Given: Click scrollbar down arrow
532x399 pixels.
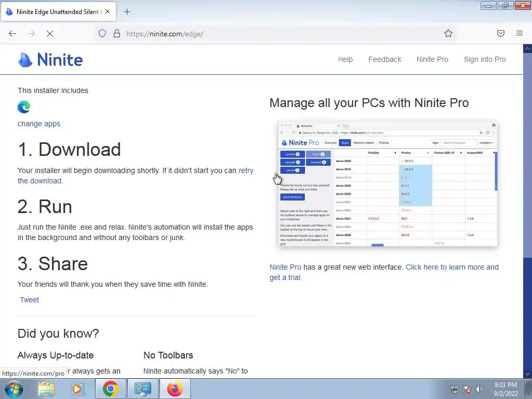Looking at the screenshot, I should click(x=527, y=374).
